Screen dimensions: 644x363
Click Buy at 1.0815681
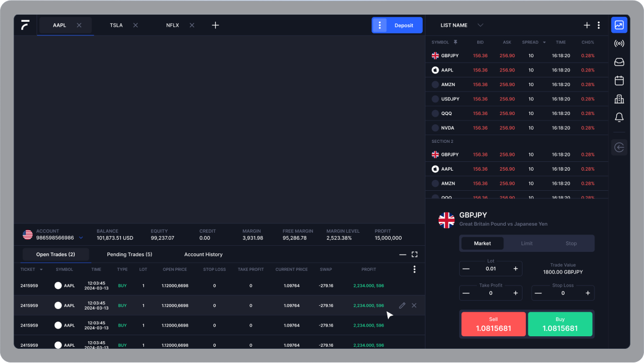coord(560,324)
